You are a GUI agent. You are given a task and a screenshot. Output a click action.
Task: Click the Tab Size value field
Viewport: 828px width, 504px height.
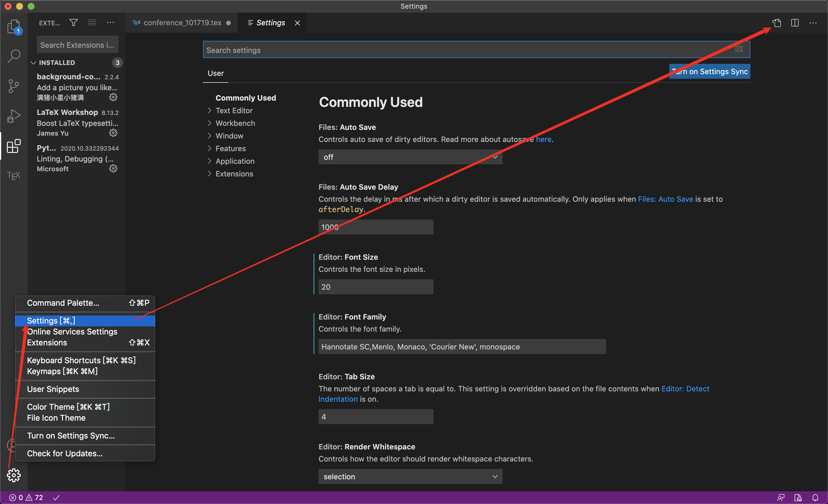tap(376, 416)
